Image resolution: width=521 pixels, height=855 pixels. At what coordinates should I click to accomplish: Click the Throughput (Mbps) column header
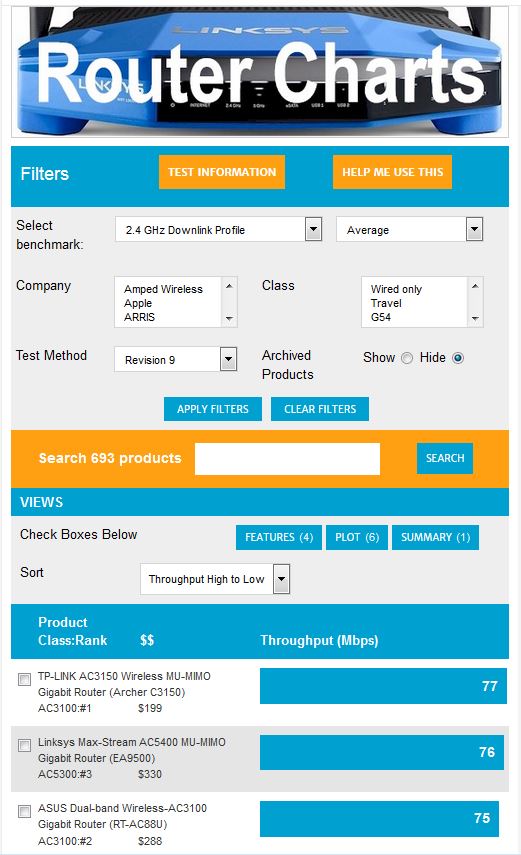tap(319, 640)
